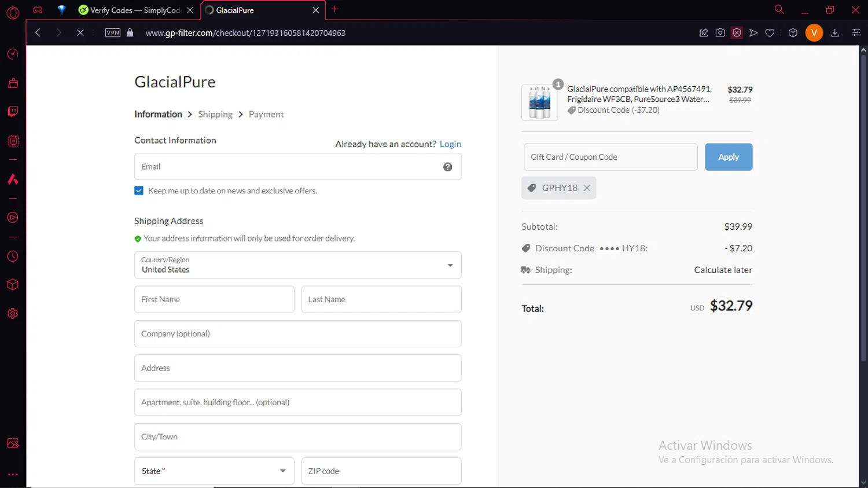This screenshot has height=488, width=868.
Task: Open the ad blocker shield icon
Action: [737, 32]
